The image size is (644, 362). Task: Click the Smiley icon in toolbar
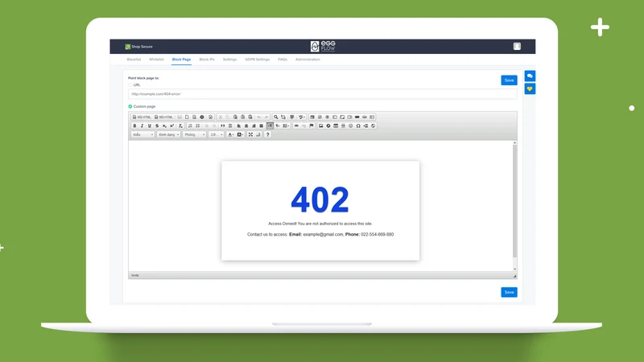(x=351, y=126)
